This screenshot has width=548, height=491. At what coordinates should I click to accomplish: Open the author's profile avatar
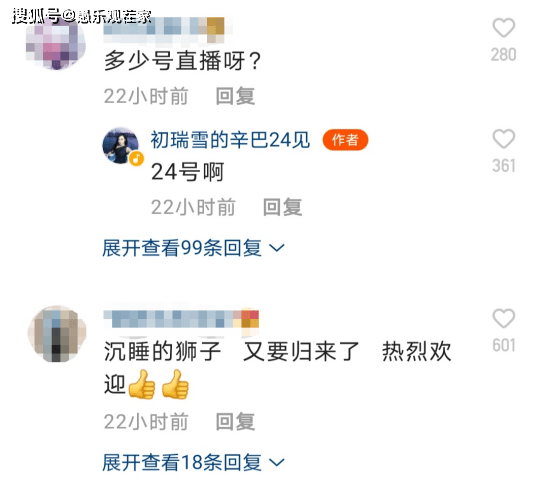pyautogui.click(x=121, y=145)
